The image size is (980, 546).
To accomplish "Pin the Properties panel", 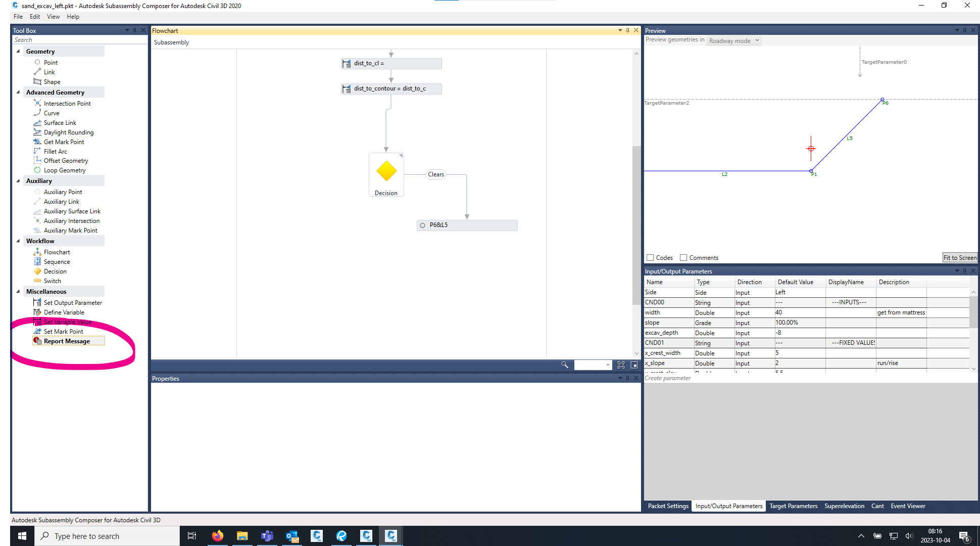I will pyautogui.click(x=628, y=378).
